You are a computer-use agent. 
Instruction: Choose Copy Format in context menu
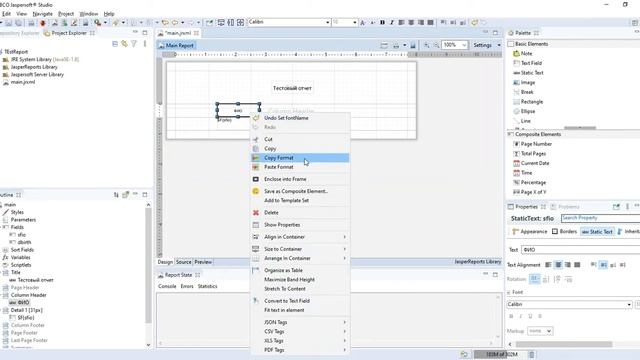(300, 158)
